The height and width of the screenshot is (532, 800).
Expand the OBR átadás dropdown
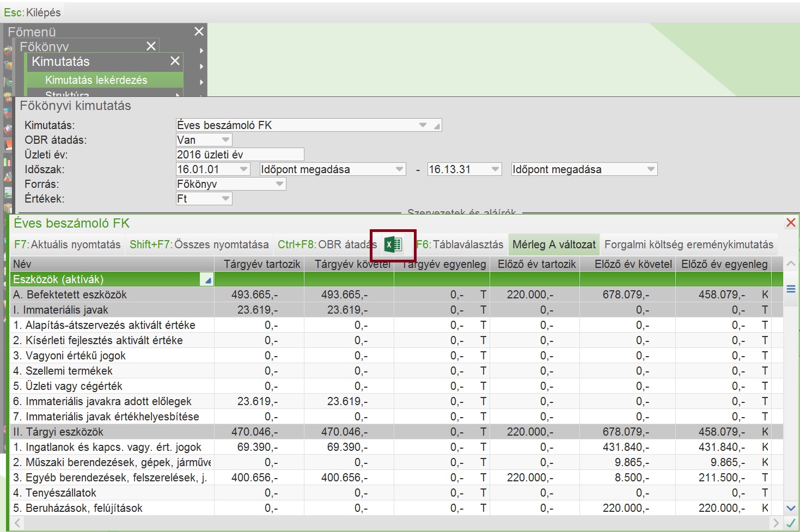coord(225,140)
